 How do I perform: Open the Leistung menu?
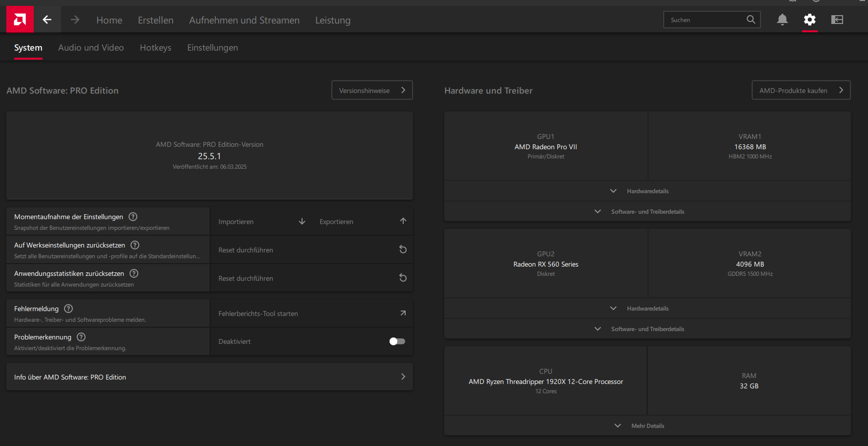pyautogui.click(x=333, y=21)
